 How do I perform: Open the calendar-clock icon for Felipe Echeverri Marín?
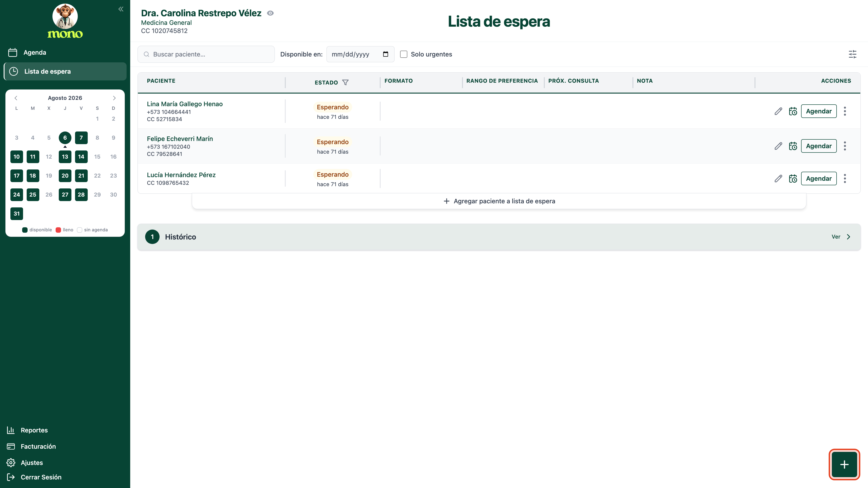click(793, 146)
